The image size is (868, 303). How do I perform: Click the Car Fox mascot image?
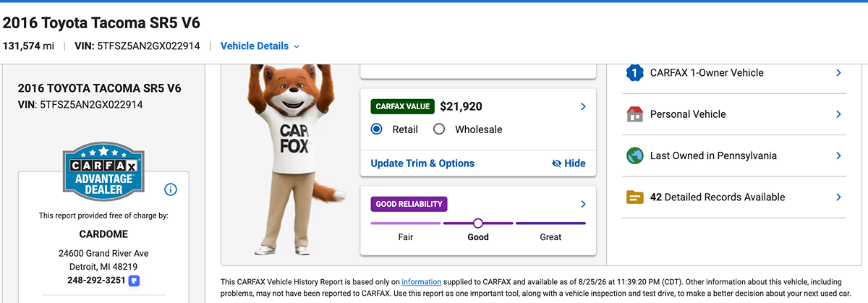pyautogui.click(x=299, y=159)
